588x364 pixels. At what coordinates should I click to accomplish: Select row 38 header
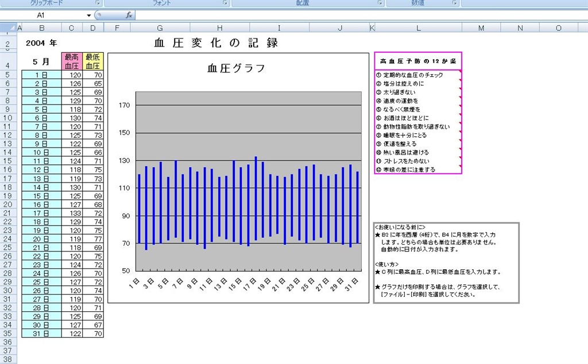tap(7, 359)
